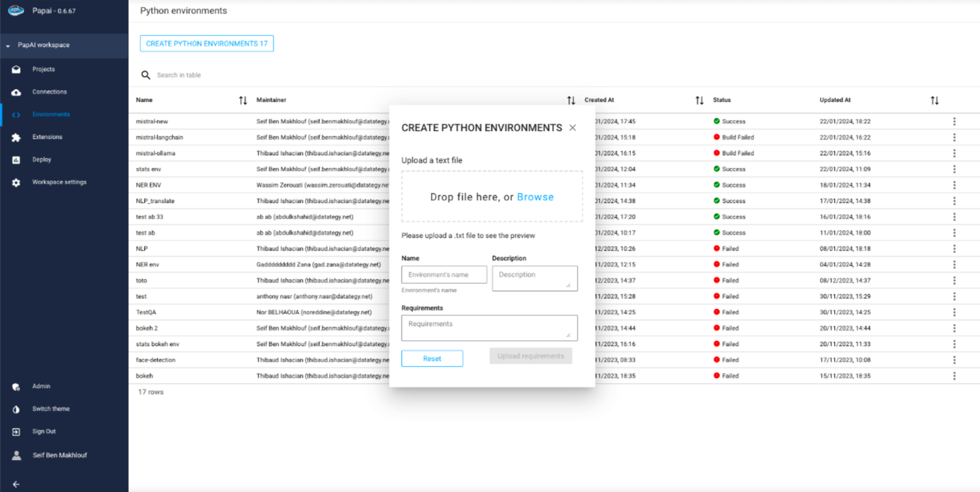Sort table by Name column arrows
This screenshot has height=492, width=980.
click(243, 100)
